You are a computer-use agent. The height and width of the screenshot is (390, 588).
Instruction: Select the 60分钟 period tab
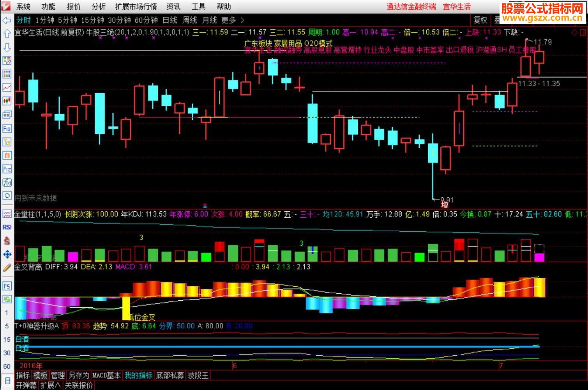coord(146,20)
